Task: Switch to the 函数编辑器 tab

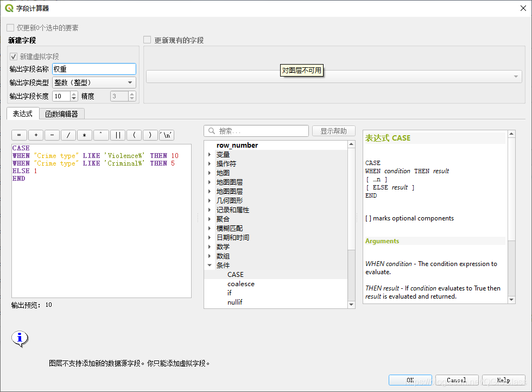Action: click(62, 114)
